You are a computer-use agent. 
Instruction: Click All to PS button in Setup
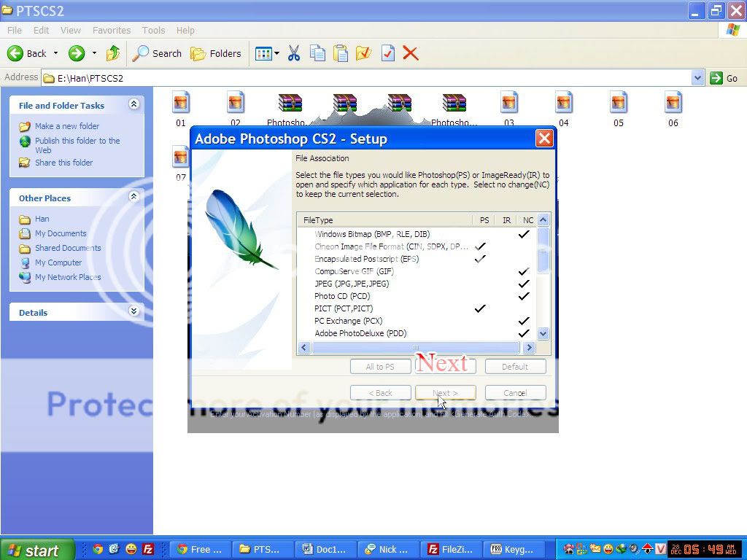point(380,367)
